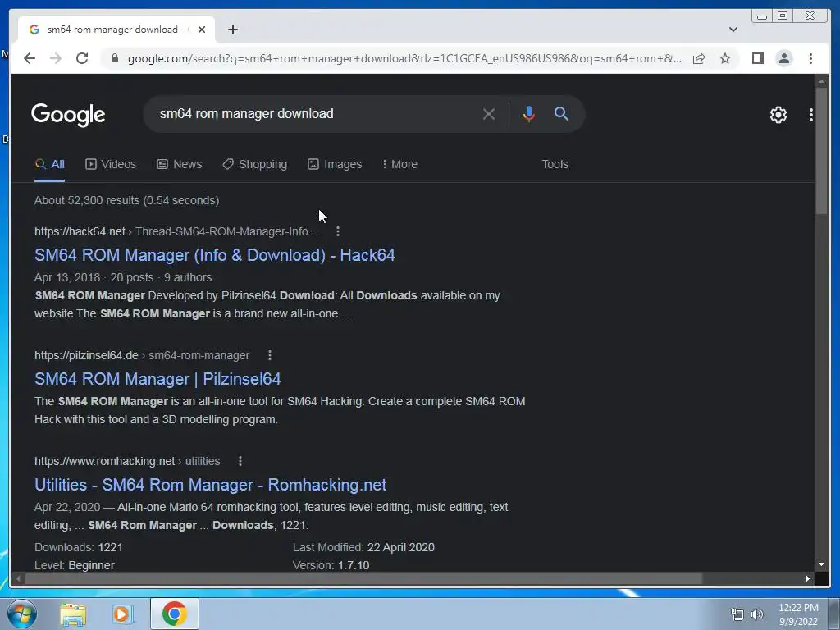Viewport: 840px width, 630px height.
Task: Reload the current page
Action: point(82,58)
